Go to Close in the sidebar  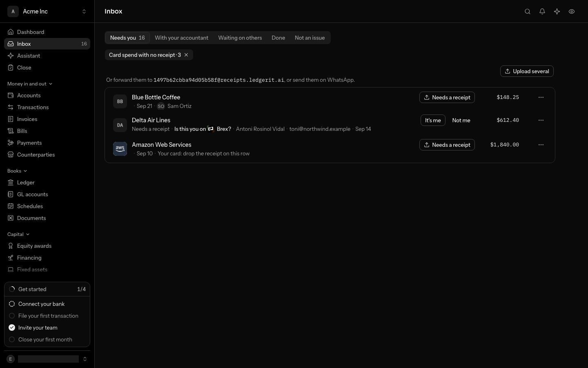(x=47, y=67)
